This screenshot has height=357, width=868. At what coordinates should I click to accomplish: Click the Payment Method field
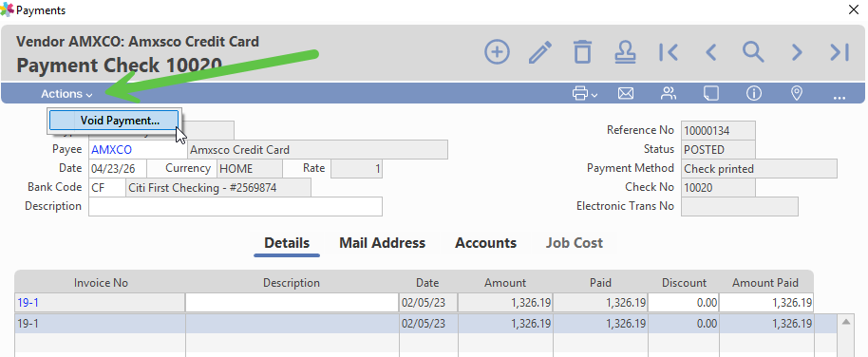759,168
